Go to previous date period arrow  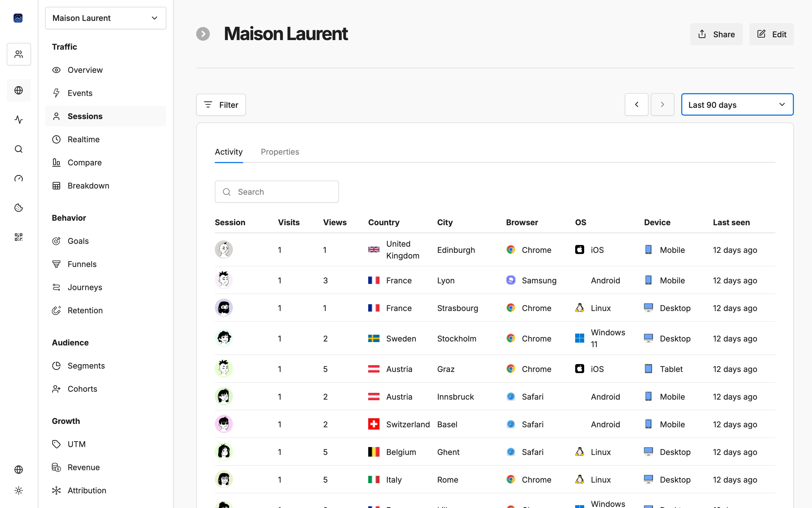[x=637, y=104]
